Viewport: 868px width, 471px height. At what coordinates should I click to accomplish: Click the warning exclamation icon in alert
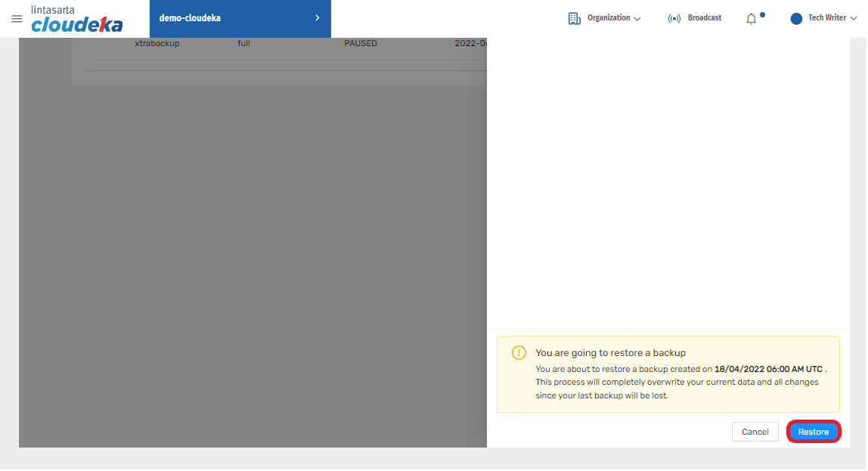click(519, 352)
